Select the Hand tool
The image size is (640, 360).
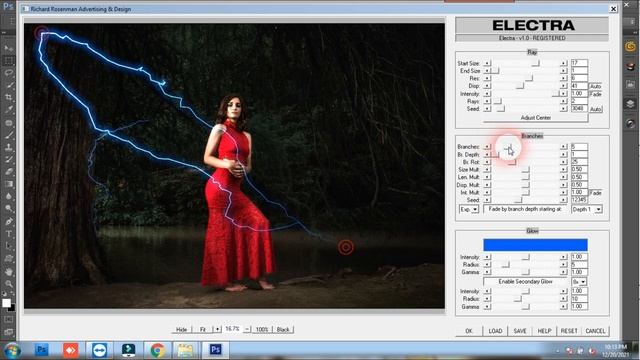point(9,271)
